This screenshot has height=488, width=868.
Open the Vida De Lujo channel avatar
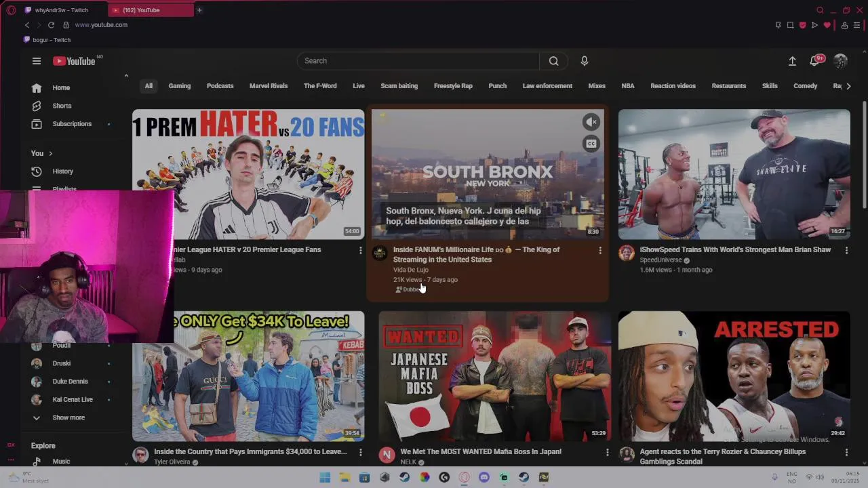tap(380, 253)
